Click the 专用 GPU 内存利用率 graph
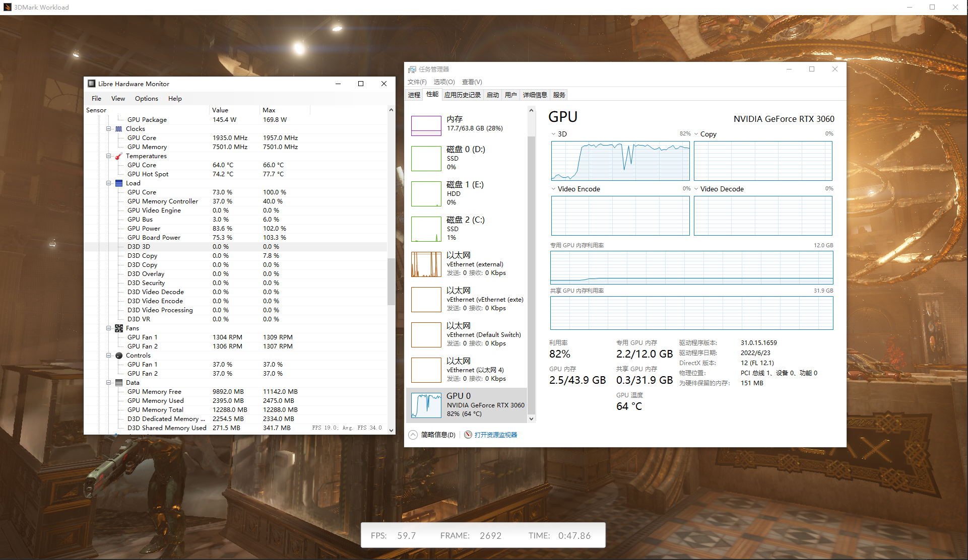968x560 pixels. (x=691, y=267)
